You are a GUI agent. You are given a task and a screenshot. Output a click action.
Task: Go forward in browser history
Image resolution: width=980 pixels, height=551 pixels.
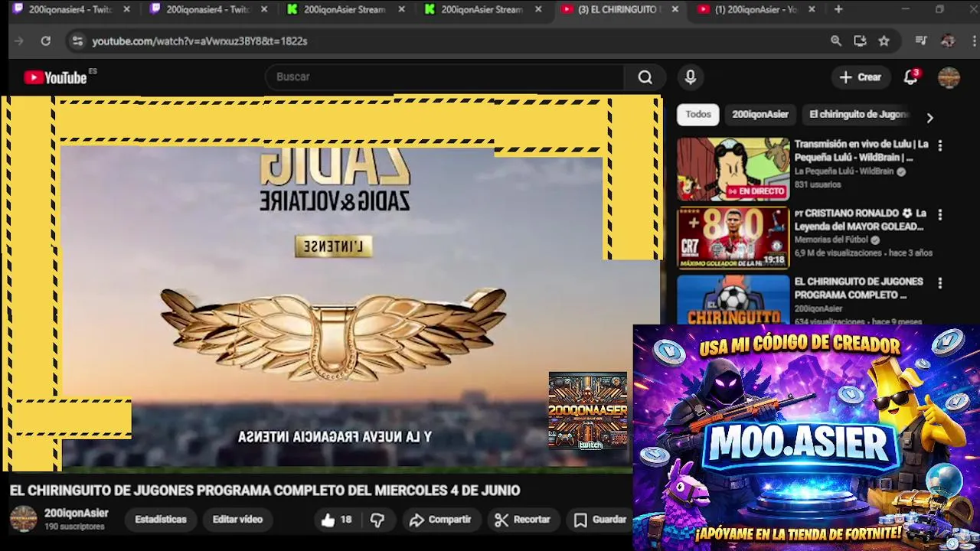(19, 41)
